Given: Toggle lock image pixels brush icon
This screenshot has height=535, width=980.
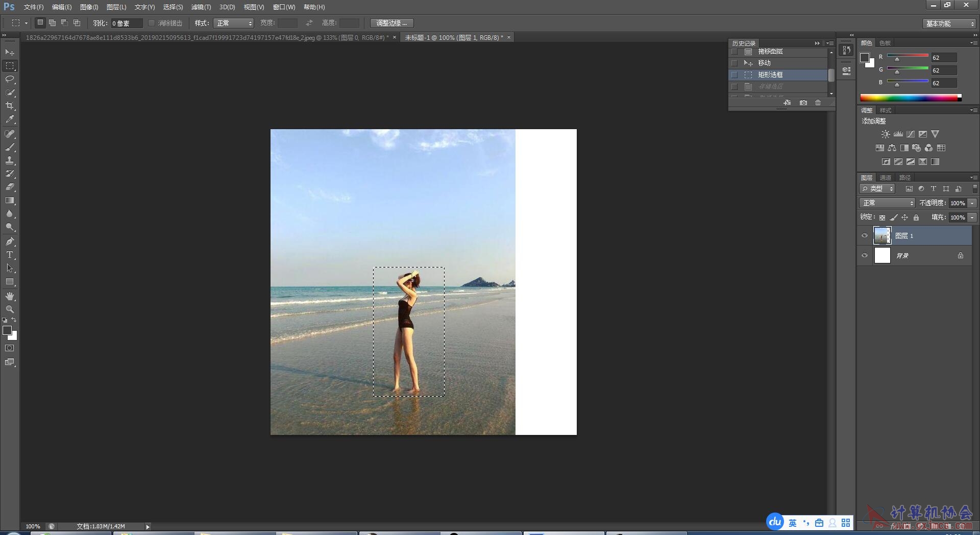Looking at the screenshot, I should click(893, 217).
